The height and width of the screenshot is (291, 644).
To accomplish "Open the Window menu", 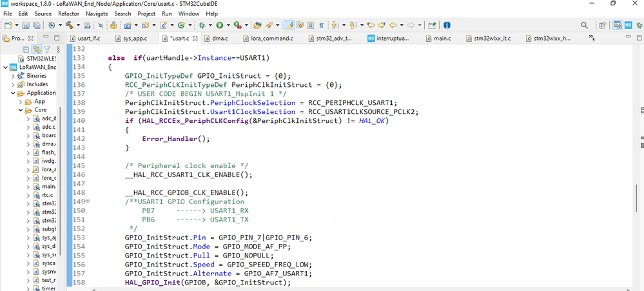I will (x=188, y=14).
